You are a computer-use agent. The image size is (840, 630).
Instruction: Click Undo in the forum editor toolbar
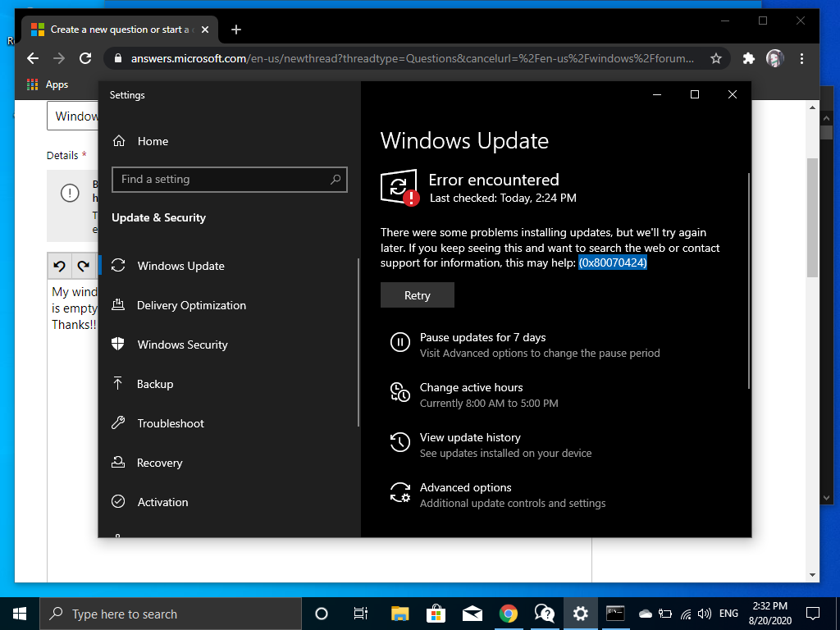59,266
